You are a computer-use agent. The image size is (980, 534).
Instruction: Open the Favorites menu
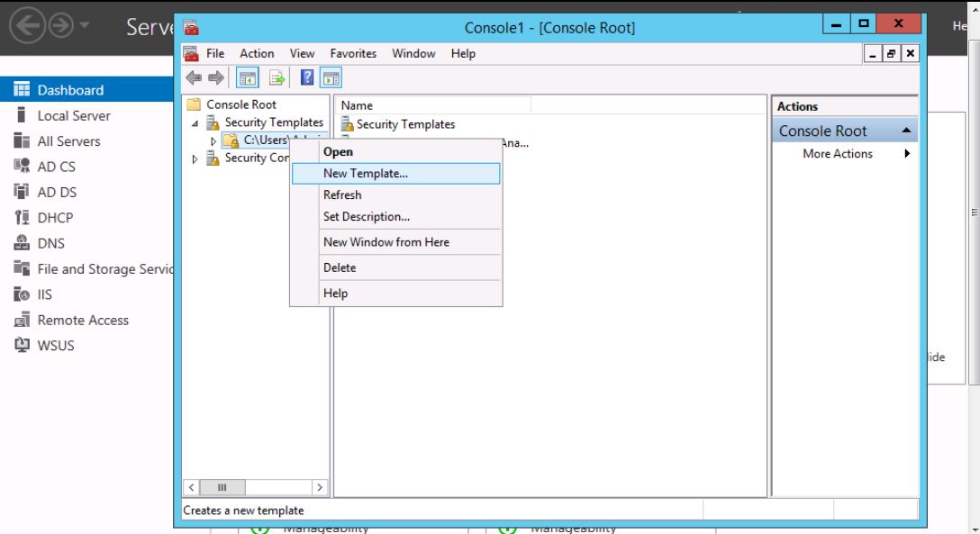click(353, 54)
